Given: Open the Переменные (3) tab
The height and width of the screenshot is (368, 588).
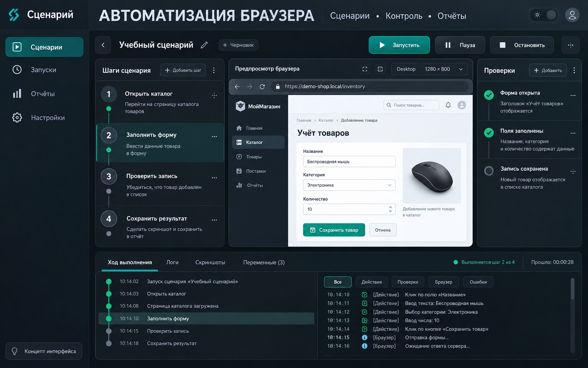Looking at the screenshot, I should point(264,262).
